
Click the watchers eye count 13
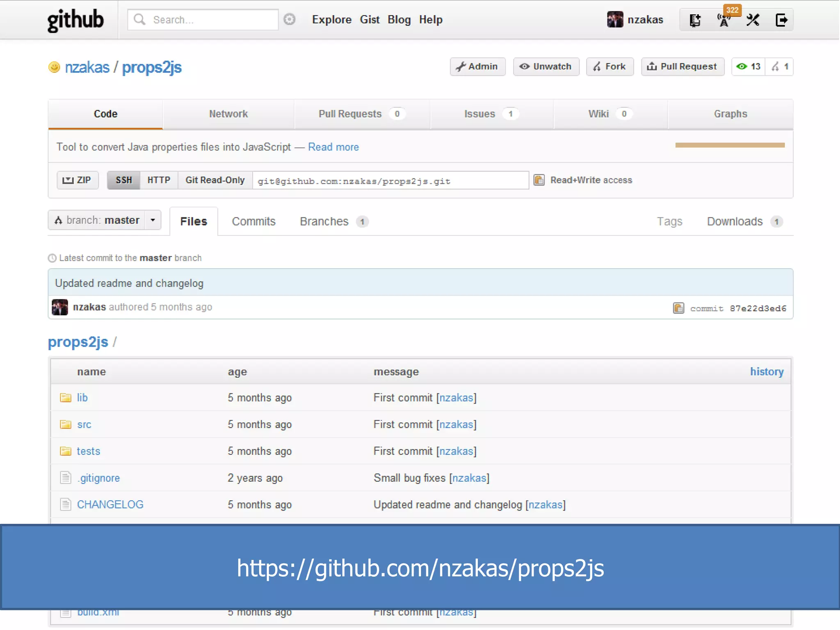749,66
